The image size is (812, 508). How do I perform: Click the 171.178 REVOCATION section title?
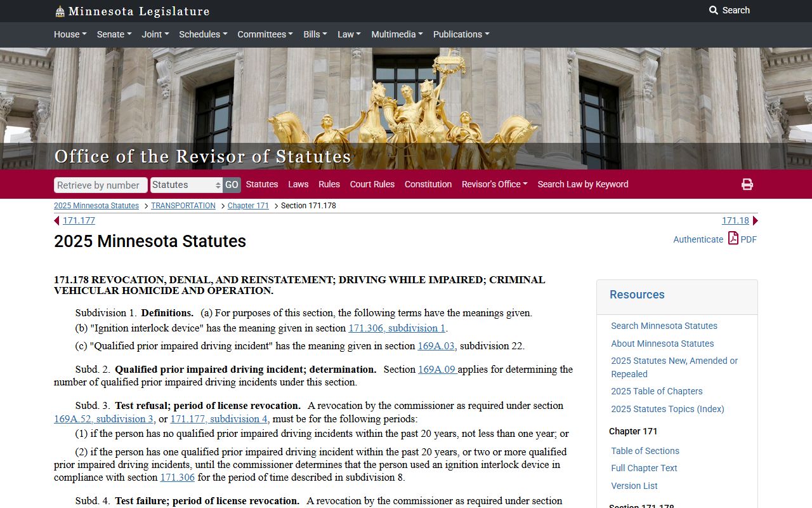299,285
